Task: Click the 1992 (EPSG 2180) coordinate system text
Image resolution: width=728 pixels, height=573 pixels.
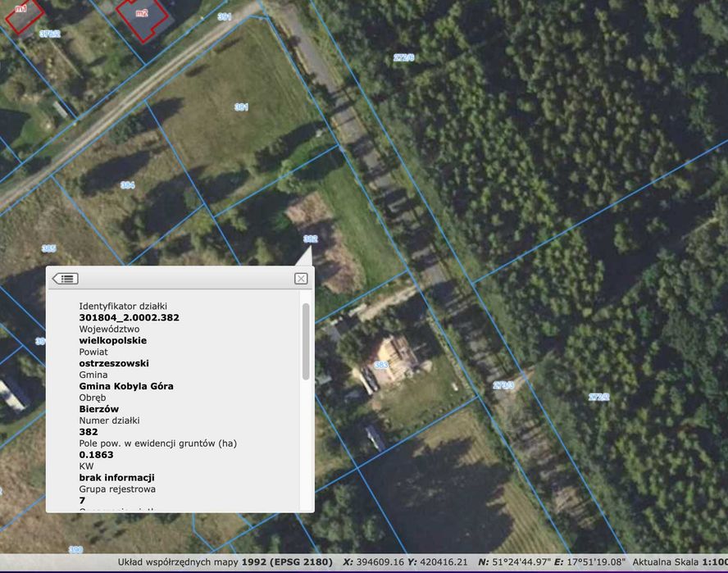Action: point(287,562)
